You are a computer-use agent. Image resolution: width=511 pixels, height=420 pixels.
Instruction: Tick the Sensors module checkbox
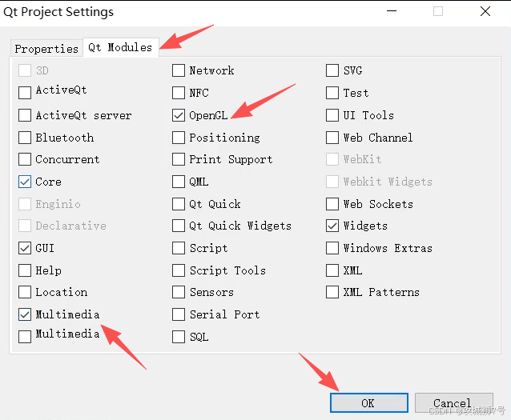pos(179,292)
